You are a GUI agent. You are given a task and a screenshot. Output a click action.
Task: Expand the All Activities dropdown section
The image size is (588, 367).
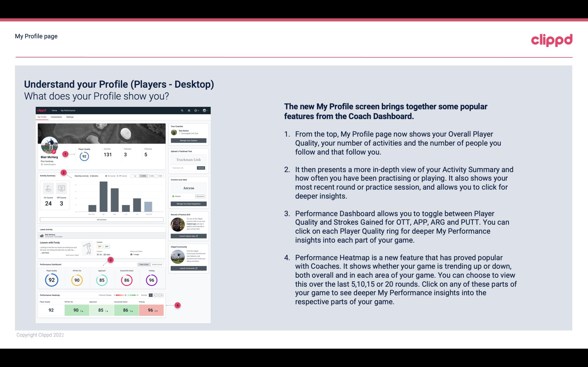102,219
